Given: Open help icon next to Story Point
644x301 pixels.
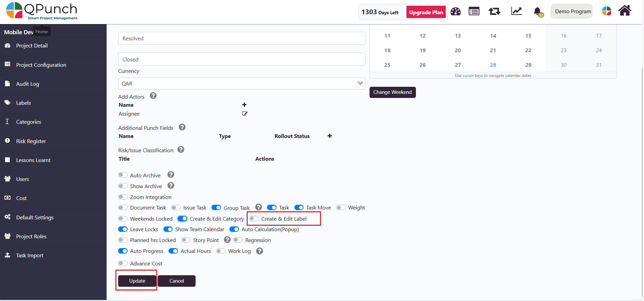Looking at the screenshot, I should (227, 240).
